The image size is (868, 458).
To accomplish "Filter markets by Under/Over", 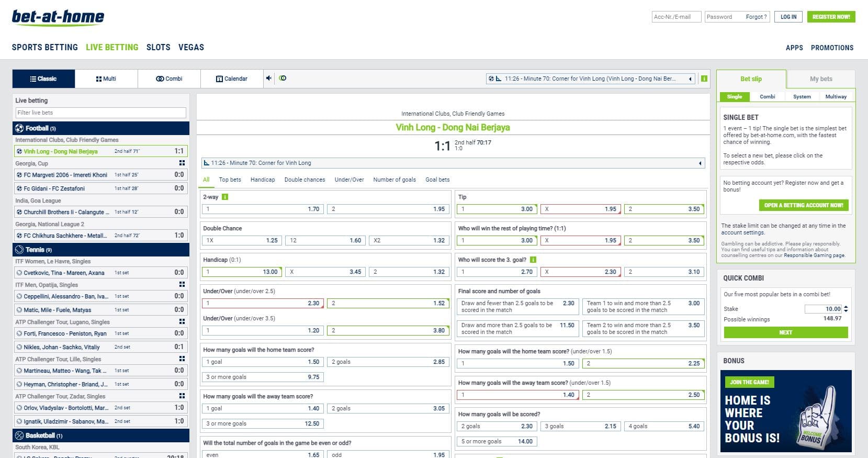I will tap(349, 180).
